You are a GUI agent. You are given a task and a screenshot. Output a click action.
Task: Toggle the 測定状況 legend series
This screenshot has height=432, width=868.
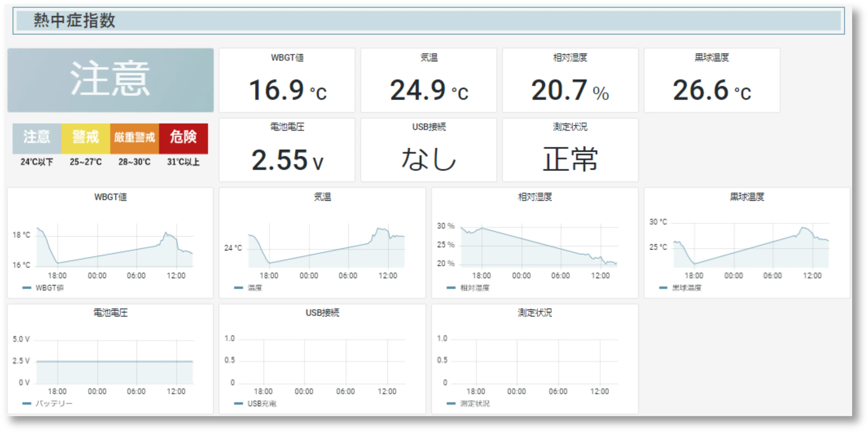pyautogui.click(x=469, y=404)
